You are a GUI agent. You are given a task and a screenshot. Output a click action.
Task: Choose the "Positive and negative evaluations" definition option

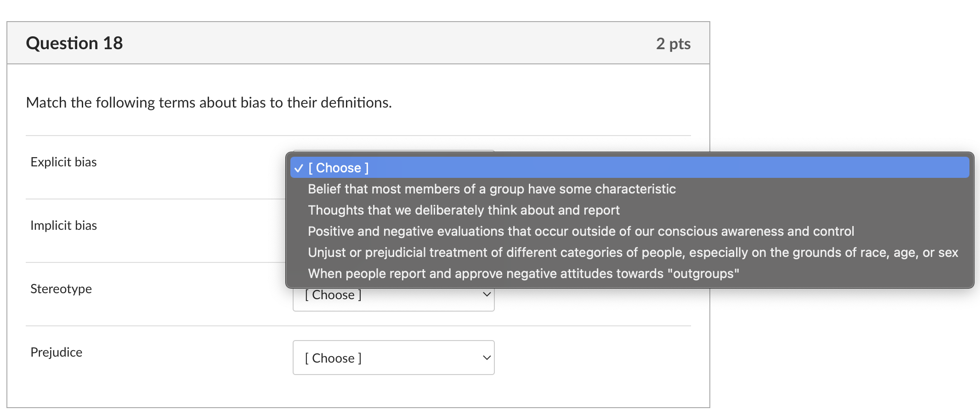click(x=580, y=231)
